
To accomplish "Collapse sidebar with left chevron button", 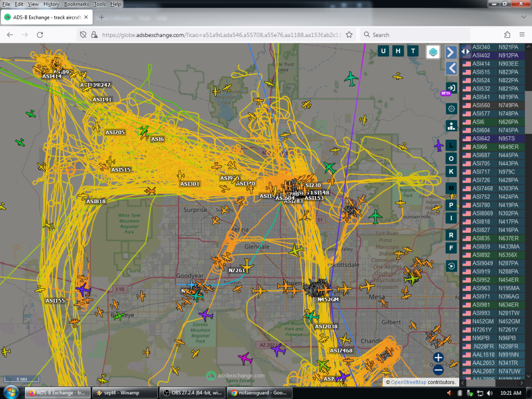I will [451, 68].
